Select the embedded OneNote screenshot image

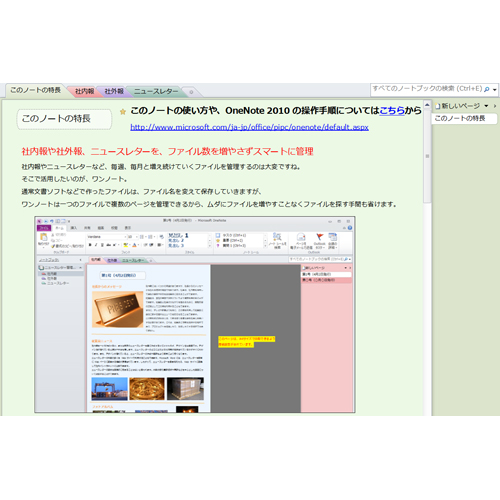click(x=195, y=314)
